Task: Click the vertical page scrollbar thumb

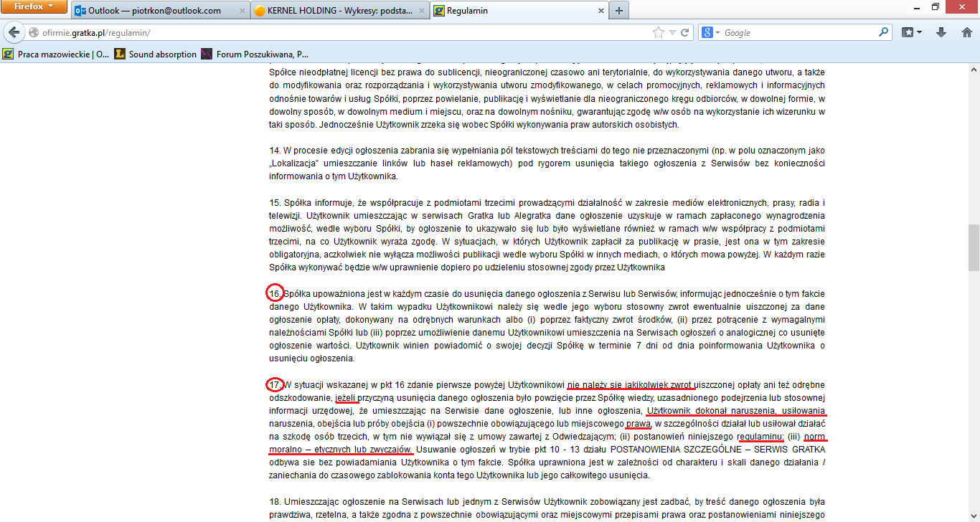Action: (974, 247)
